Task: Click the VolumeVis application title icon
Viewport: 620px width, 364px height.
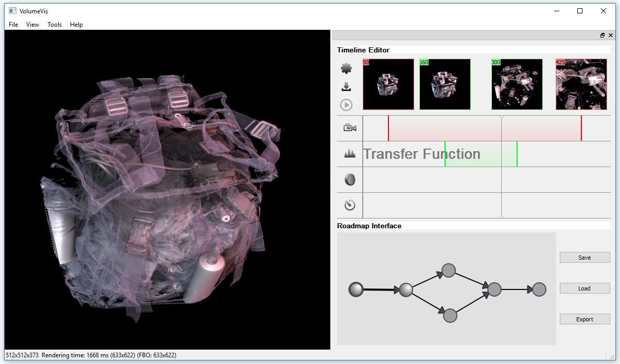Action: [12, 11]
